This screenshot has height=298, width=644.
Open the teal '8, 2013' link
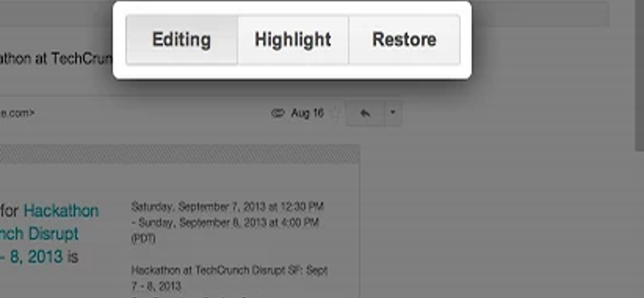pos(36,257)
